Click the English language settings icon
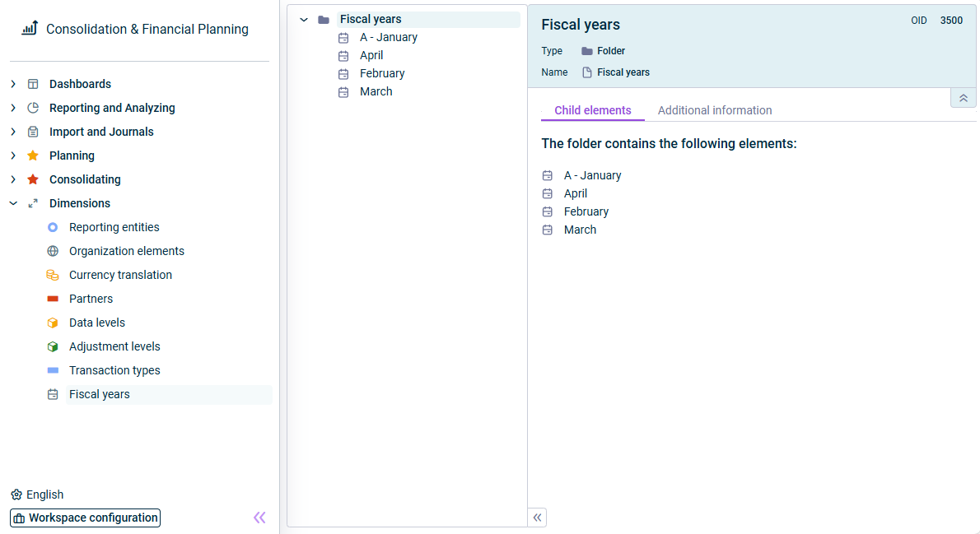 point(16,495)
